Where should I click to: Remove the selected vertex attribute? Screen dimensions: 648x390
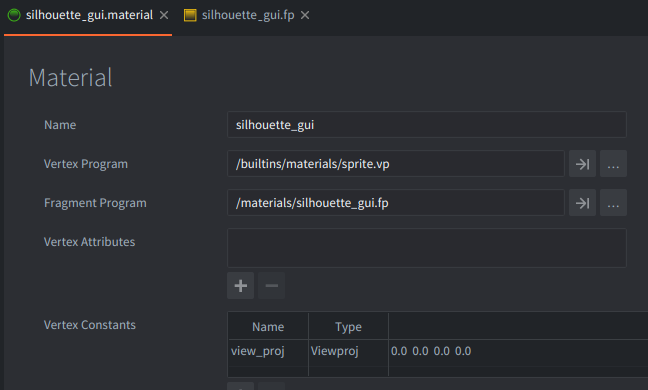[272, 285]
